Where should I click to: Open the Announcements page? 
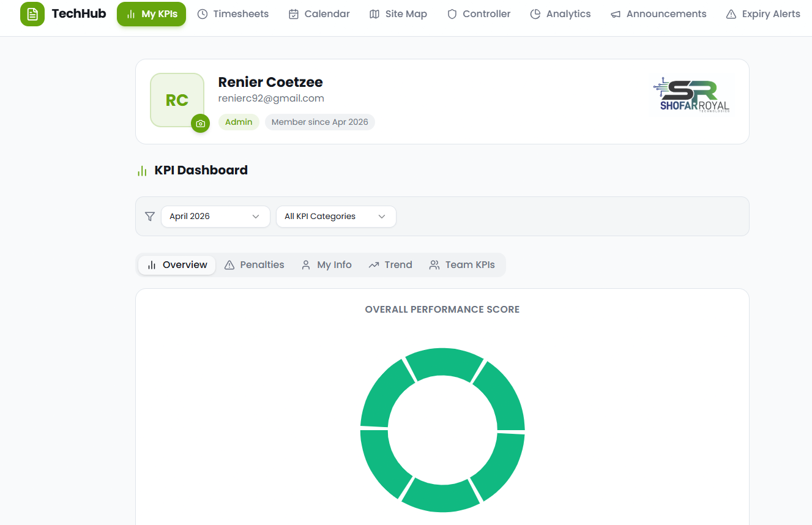pyautogui.click(x=658, y=14)
